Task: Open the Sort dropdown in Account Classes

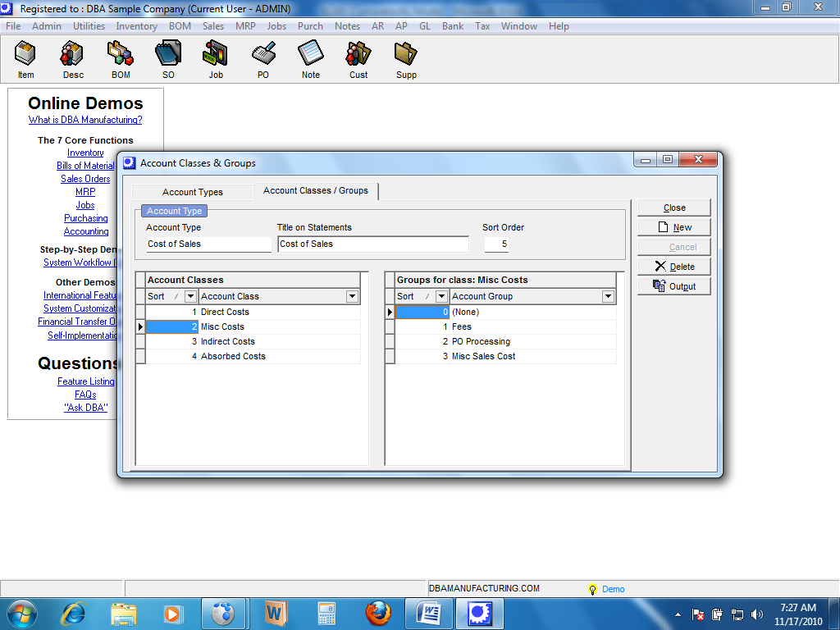Action: point(190,296)
